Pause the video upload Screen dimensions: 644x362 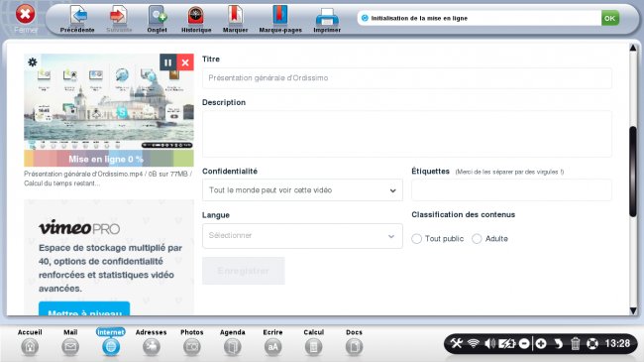click(x=168, y=62)
